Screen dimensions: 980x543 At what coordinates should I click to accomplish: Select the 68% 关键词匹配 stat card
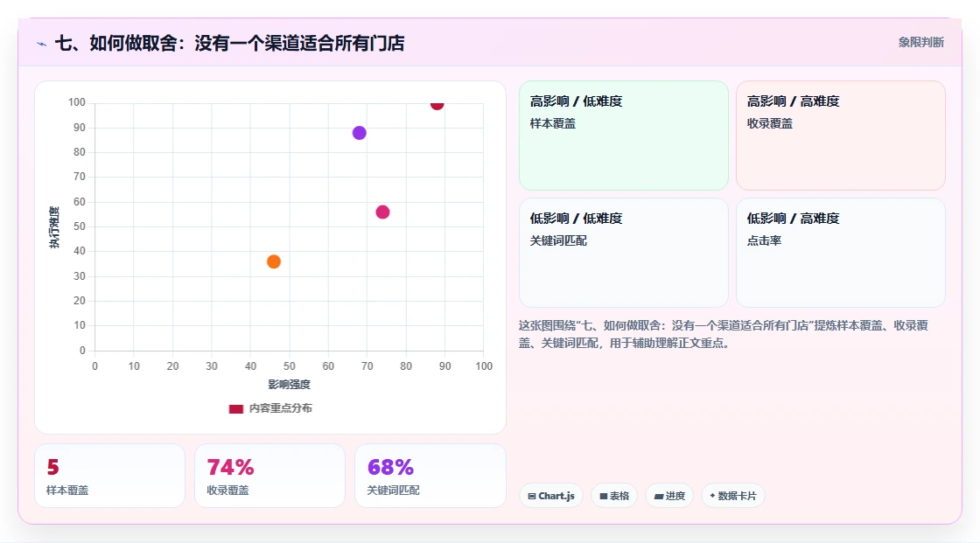[x=430, y=477]
